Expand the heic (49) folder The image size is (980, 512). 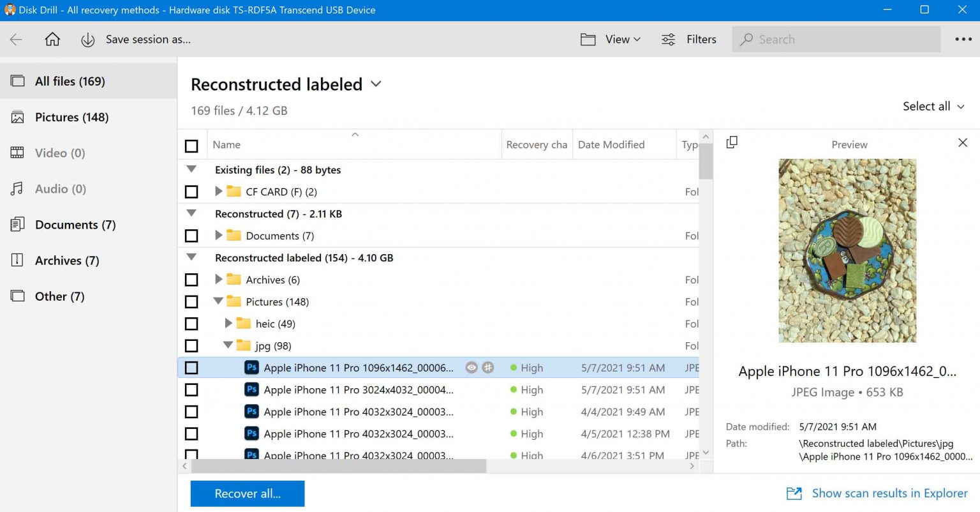tap(228, 324)
